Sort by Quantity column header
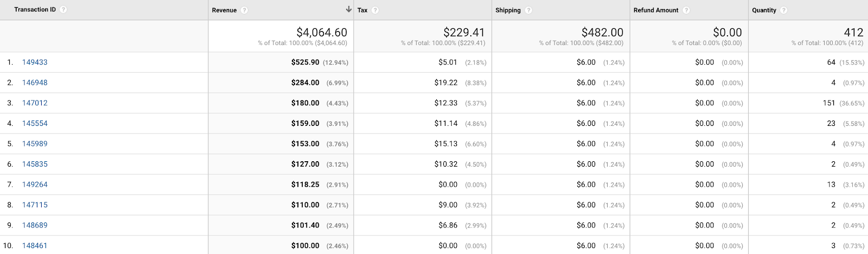868x254 pixels. point(764,10)
